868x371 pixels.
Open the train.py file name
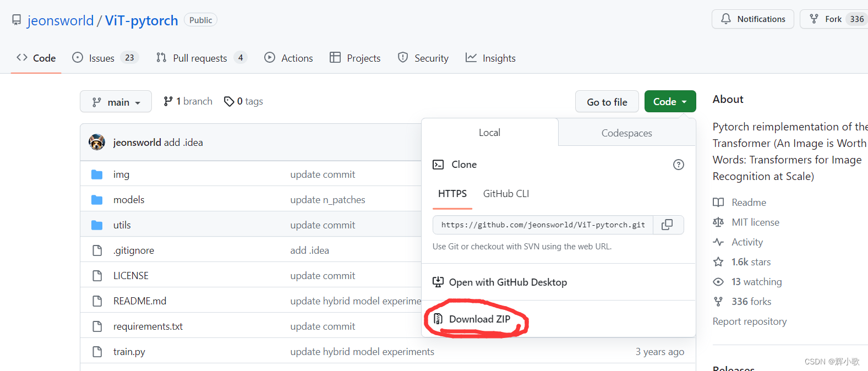(129, 352)
